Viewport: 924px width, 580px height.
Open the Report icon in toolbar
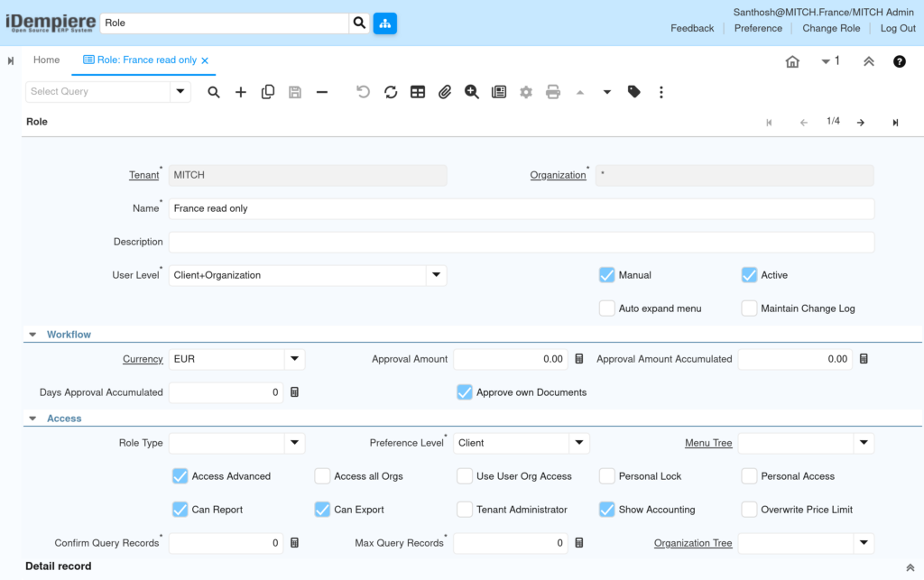click(x=498, y=92)
